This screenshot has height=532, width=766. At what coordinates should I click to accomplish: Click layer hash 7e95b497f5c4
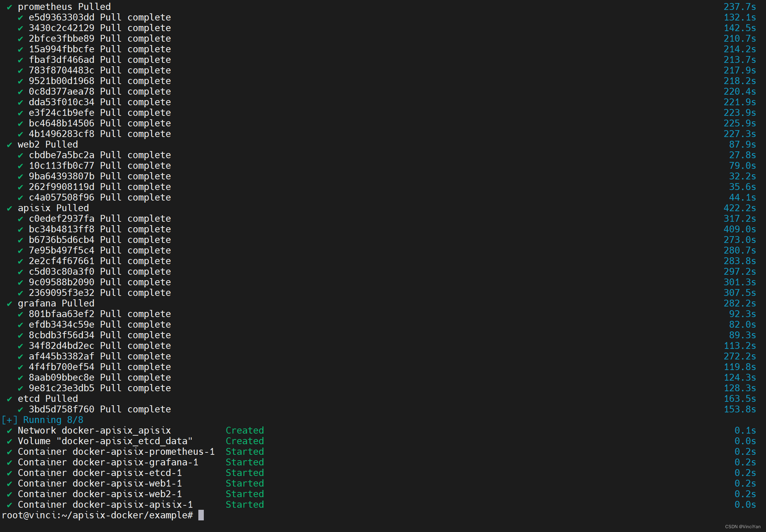pos(62,250)
